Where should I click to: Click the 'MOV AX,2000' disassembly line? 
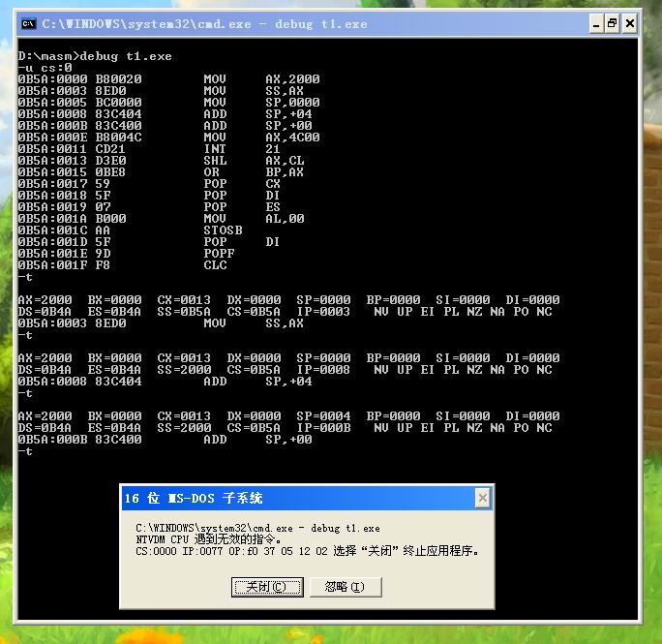(x=168, y=79)
